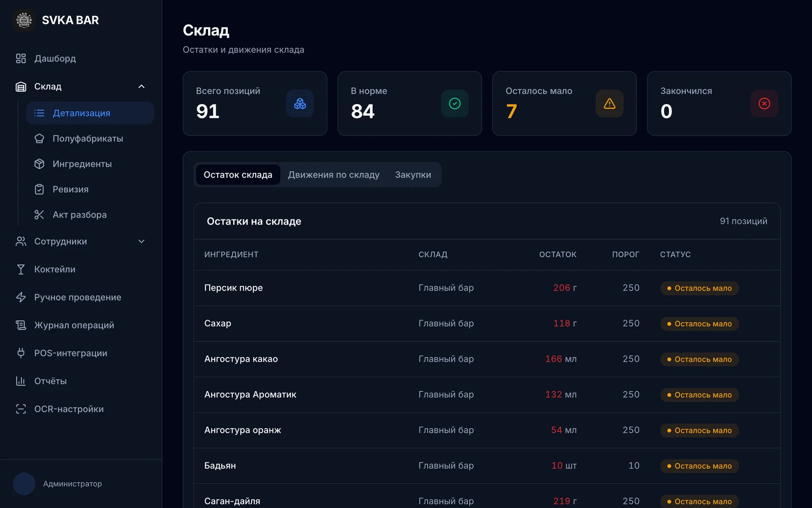Click the blue boxes icon on Всего позиций card
This screenshot has width=812, height=508.
click(x=300, y=104)
